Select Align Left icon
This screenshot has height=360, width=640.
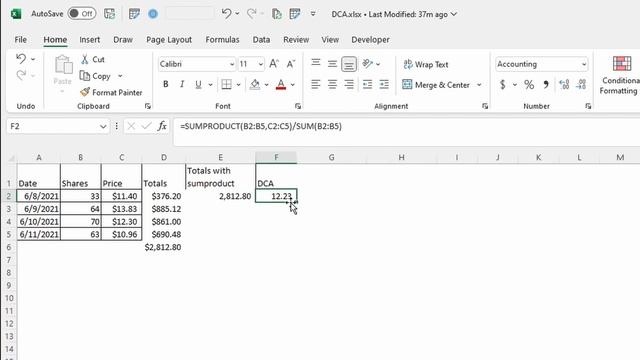tap(316, 84)
